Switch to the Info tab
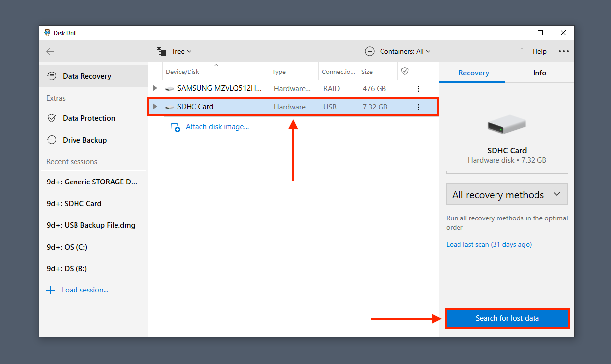 (539, 73)
